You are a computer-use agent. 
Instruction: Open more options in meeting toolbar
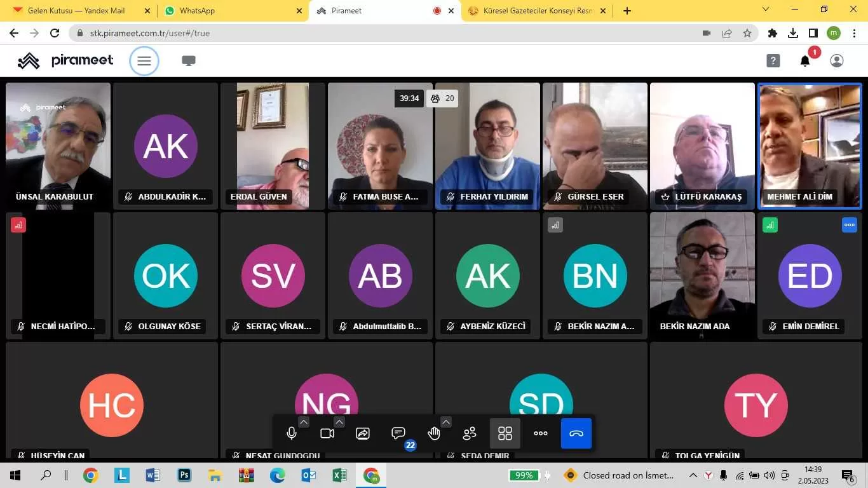coord(541,433)
